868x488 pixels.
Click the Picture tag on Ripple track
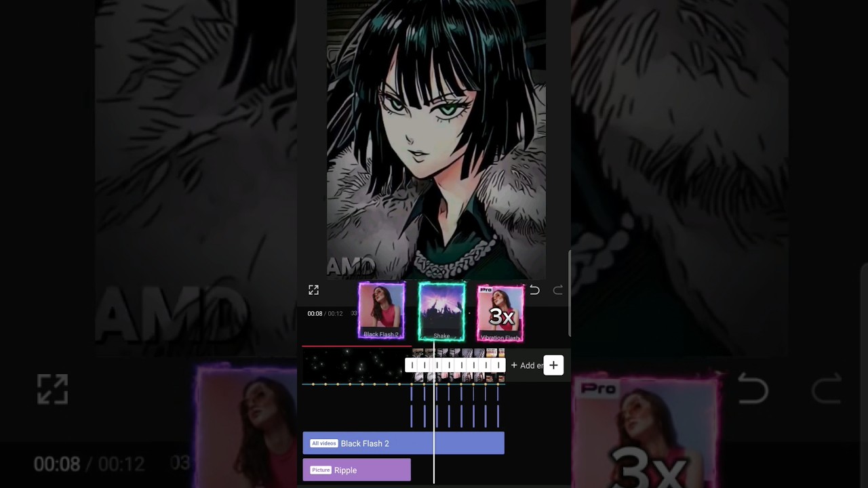pos(321,470)
